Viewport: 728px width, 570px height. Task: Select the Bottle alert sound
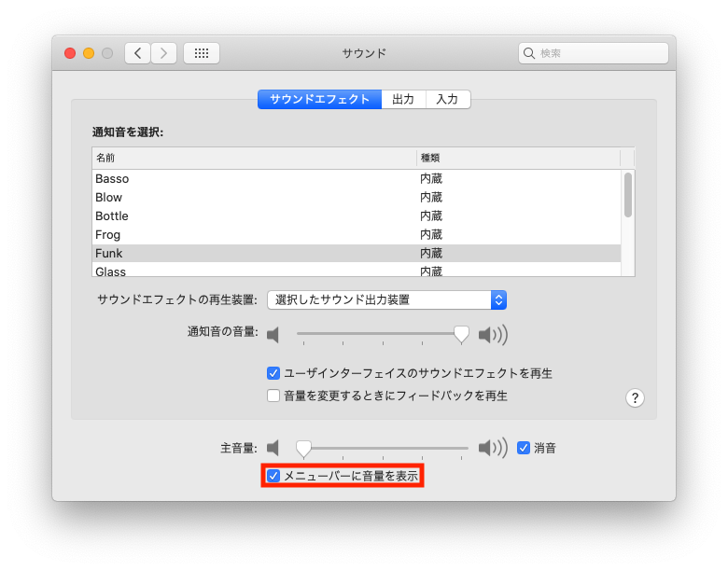pyautogui.click(x=357, y=215)
